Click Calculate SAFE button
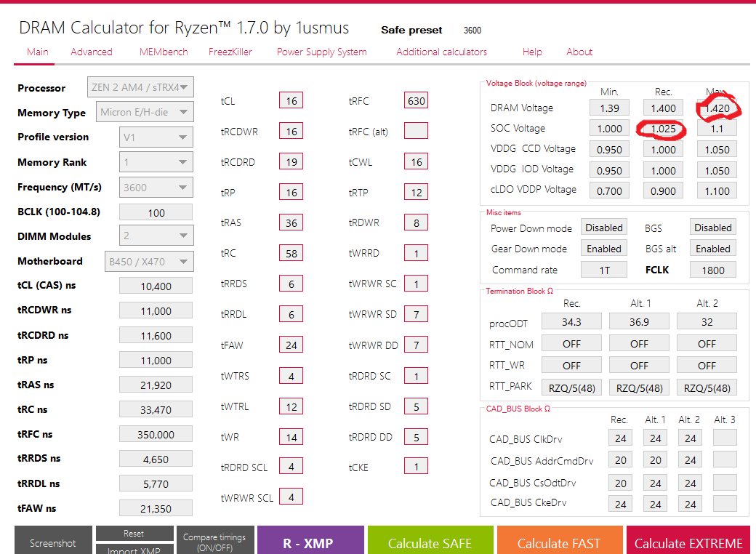The height and width of the screenshot is (554, 756). click(430, 542)
